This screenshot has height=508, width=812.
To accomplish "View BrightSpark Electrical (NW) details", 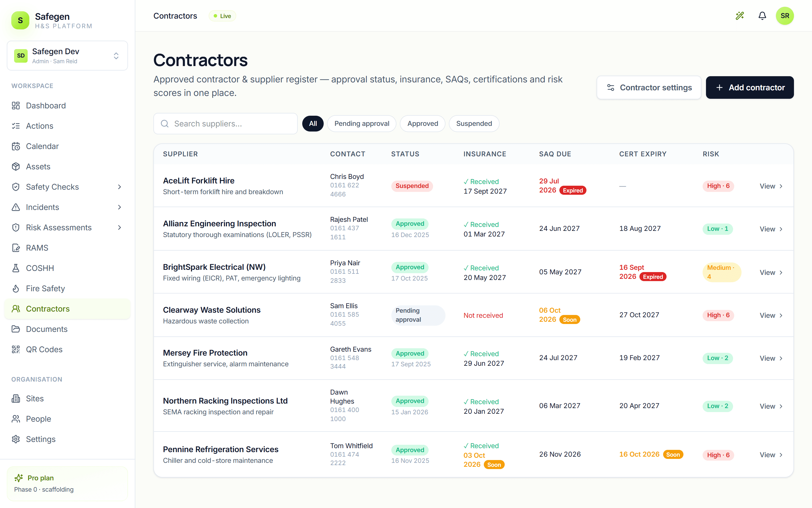I will click(x=771, y=272).
